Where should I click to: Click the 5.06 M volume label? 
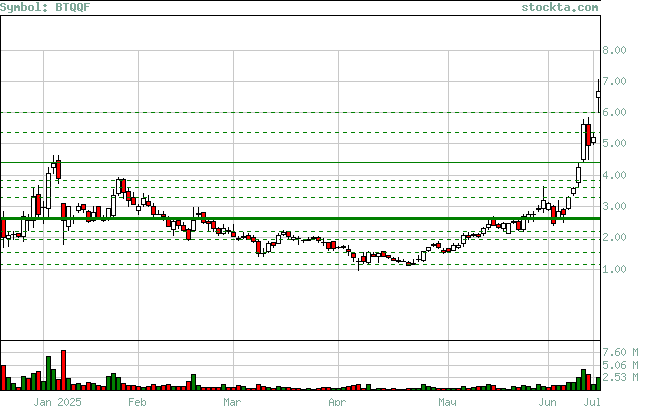(620, 365)
